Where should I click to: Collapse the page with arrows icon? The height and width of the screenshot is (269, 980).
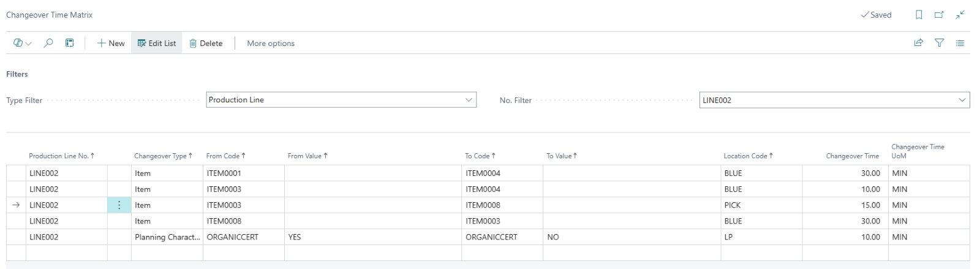[x=960, y=15]
